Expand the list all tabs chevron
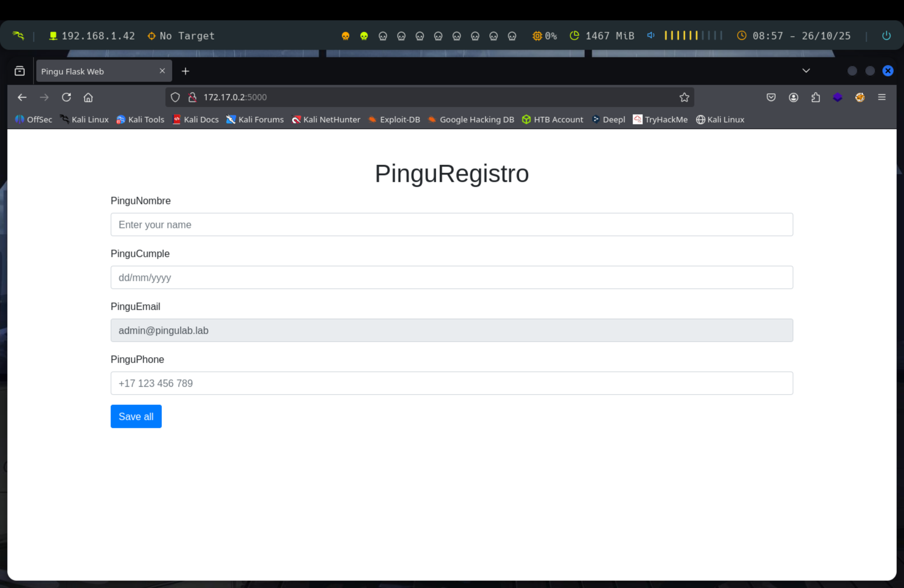 point(806,71)
